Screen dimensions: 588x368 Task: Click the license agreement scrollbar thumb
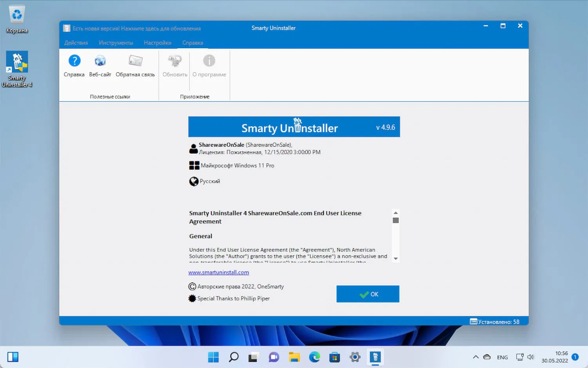[396, 220]
